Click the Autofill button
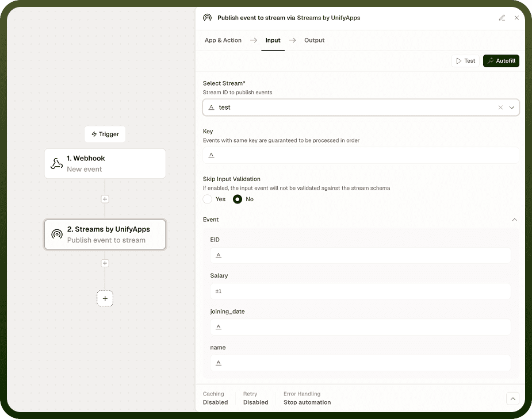This screenshot has height=419, width=532. tap(501, 61)
